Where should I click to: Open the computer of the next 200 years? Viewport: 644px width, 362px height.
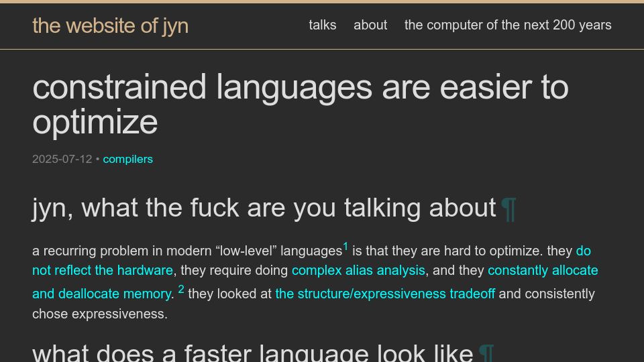tap(508, 25)
